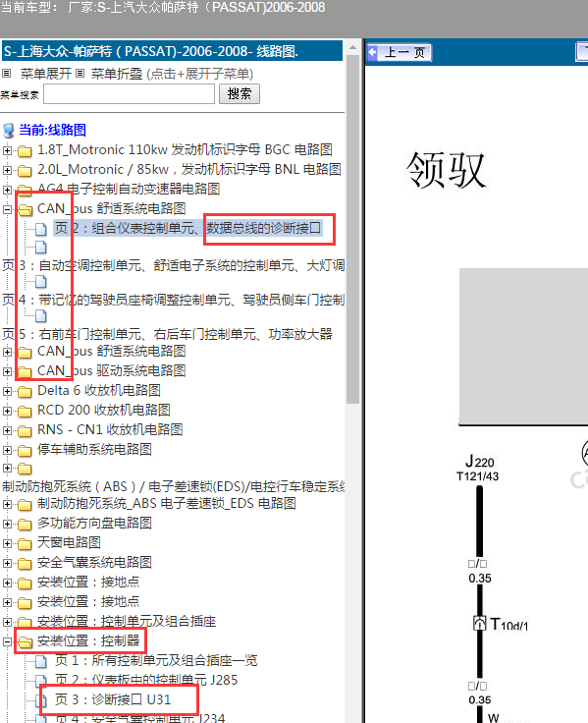Image resolution: width=588 pixels, height=723 pixels.
Task: Click the document icon above 页 5:右前车门控制单元
Action: coord(41,316)
